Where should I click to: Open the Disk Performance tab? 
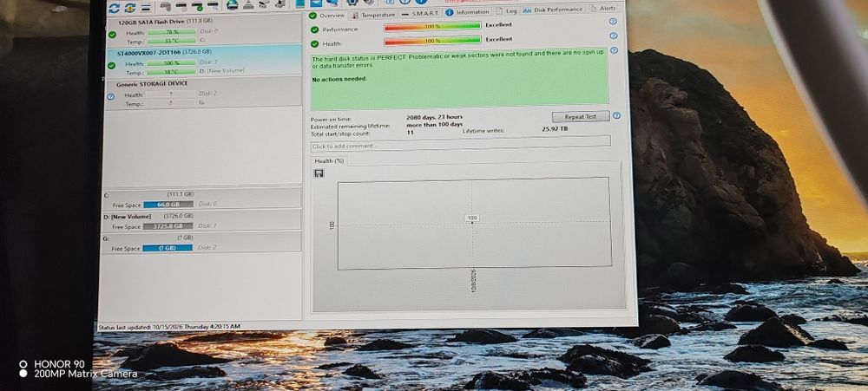(x=553, y=10)
